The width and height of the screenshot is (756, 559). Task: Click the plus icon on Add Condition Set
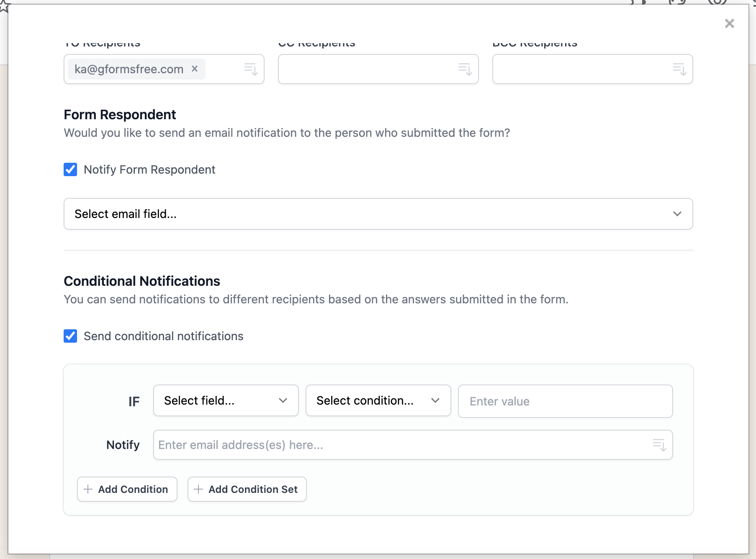pos(198,489)
